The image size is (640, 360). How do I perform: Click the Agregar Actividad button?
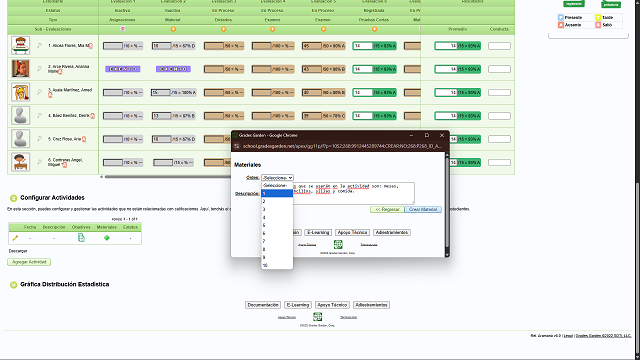coord(29,262)
